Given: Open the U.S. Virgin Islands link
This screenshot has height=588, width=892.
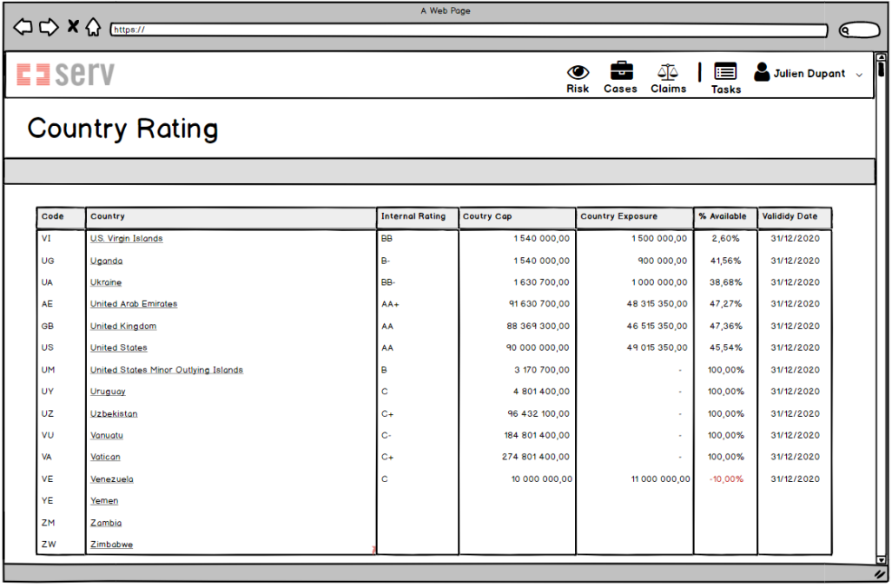Looking at the screenshot, I should point(126,239).
